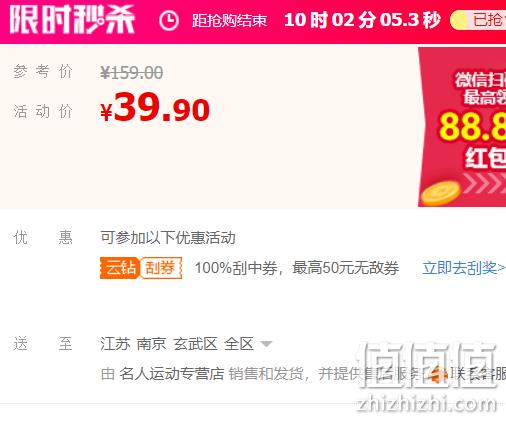Viewport: 506px width, 421px height.
Task: Click the countdown clock icon
Action: [x=169, y=21]
